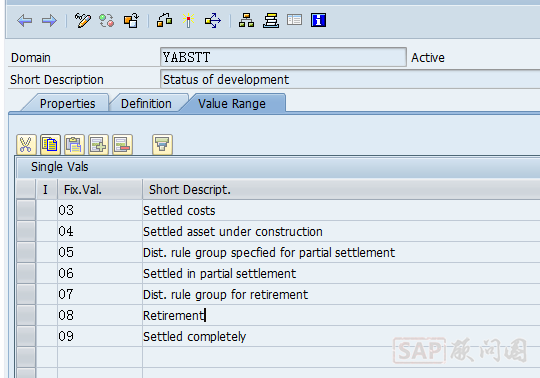This screenshot has width=540, height=378.
Task: Click 'Dist. rule group specfied for partial settlement'
Action: [269, 253]
